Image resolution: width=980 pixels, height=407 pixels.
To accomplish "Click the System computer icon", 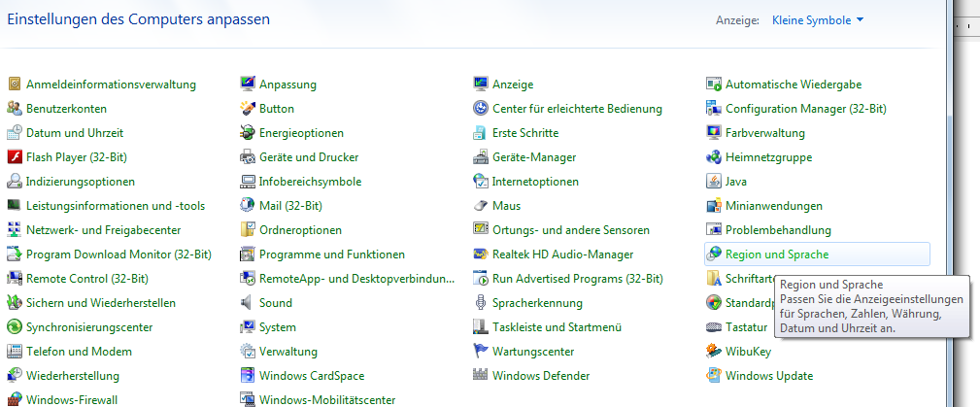I will click(248, 327).
